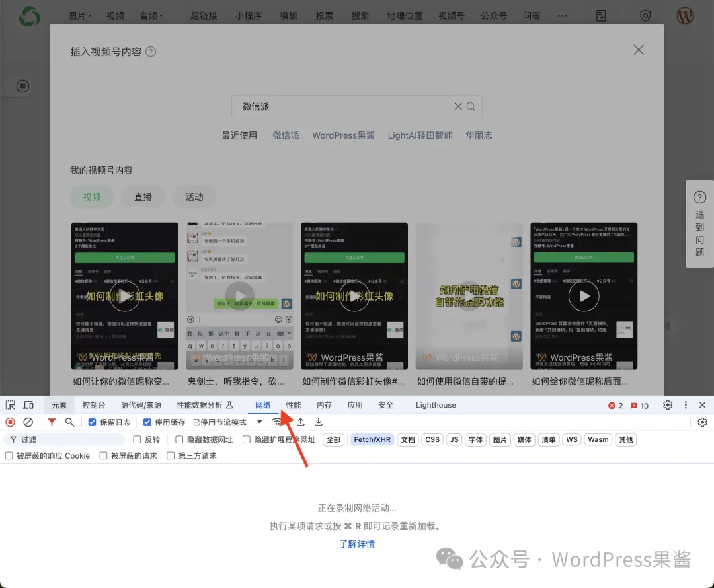
Task: Open network panel settings gear
Action: [702, 422]
